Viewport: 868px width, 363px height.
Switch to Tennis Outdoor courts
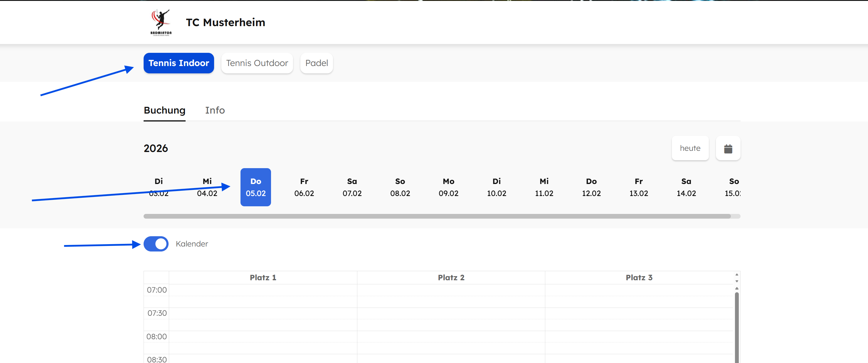[x=257, y=63]
